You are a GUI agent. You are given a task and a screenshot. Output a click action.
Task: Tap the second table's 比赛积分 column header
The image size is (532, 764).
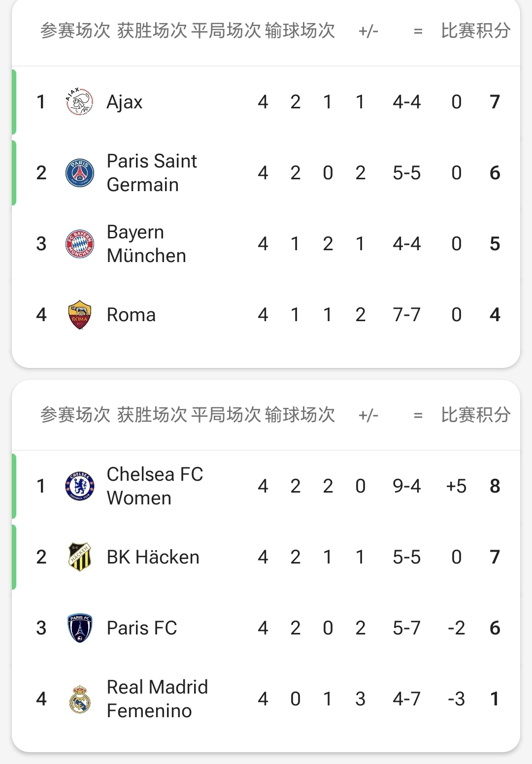(475, 415)
